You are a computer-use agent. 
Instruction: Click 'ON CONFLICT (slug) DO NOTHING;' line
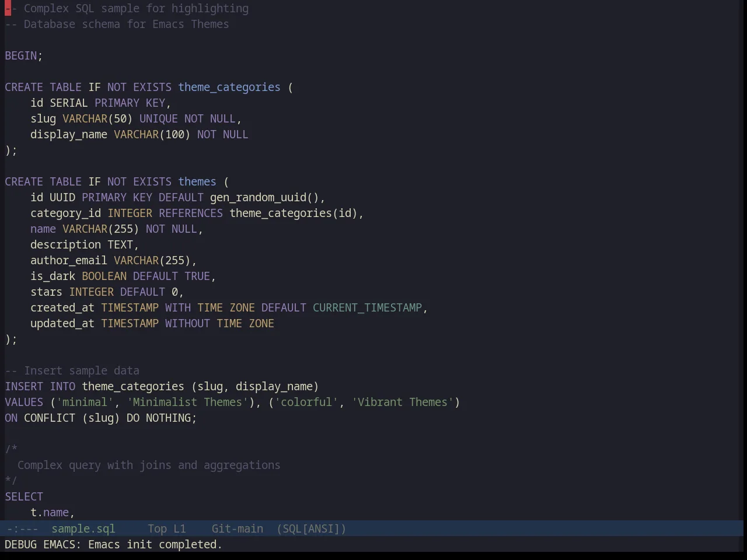pyautogui.click(x=101, y=418)
